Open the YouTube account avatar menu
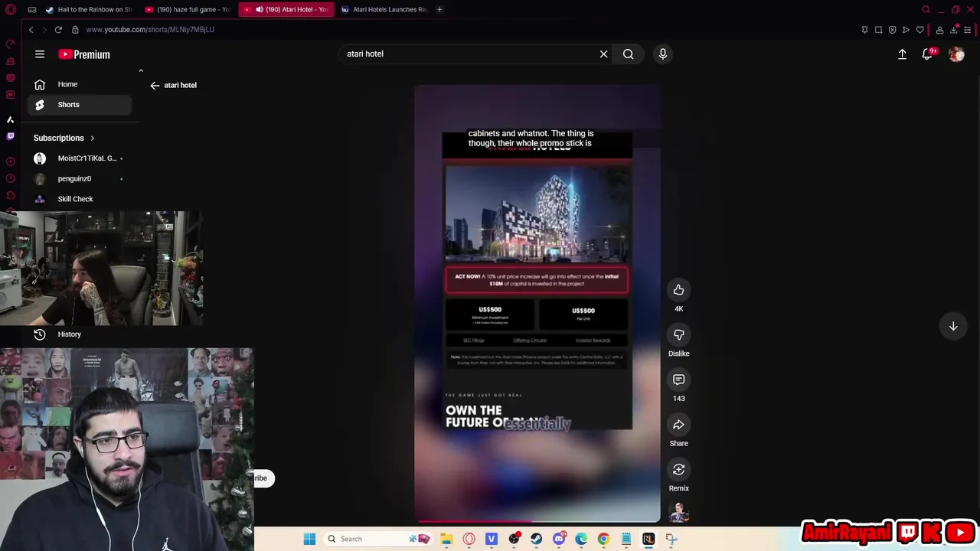Image resolution: width=980 pixels, height=551 pixels. [x=956, y=54]
